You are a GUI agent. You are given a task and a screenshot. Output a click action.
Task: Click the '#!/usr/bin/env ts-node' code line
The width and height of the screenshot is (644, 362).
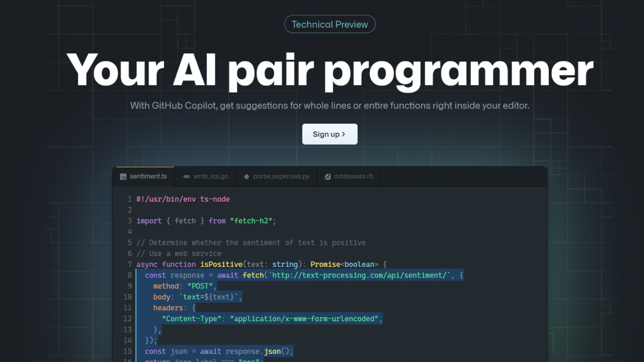183,199
